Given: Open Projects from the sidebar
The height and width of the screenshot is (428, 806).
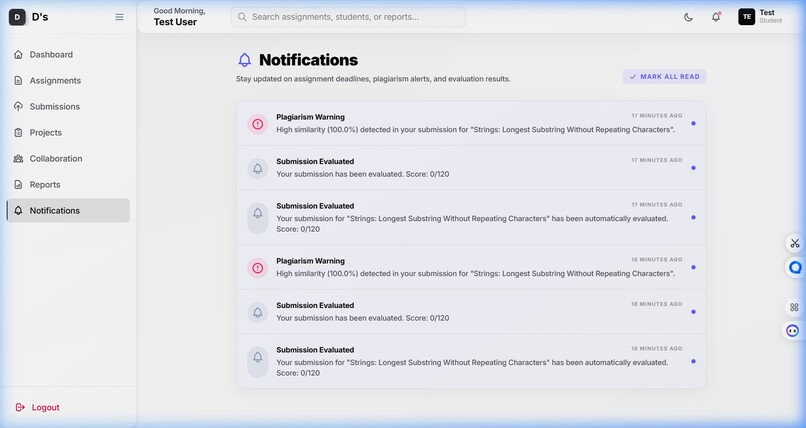Looking at the screenshot, I should [68, 133].
